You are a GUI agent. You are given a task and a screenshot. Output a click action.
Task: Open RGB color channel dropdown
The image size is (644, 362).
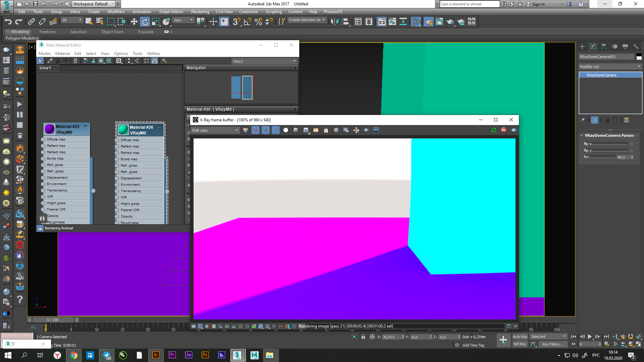click(x=215, y=130)
